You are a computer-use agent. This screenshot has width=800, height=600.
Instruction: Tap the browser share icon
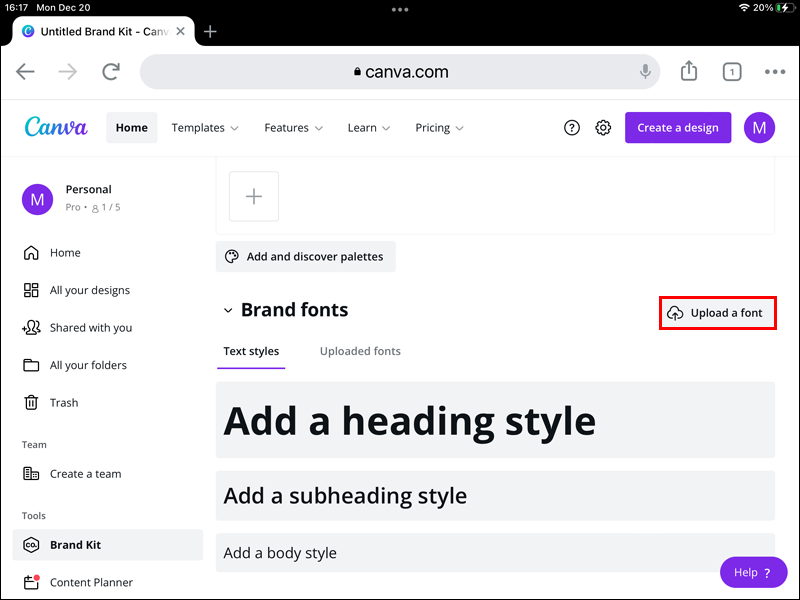(x=689, y=71)
